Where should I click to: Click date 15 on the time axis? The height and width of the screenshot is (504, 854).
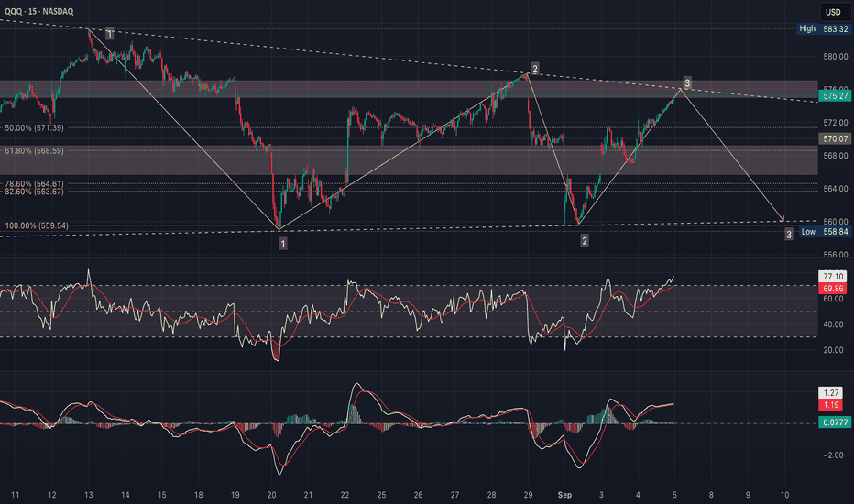point(162,495)
